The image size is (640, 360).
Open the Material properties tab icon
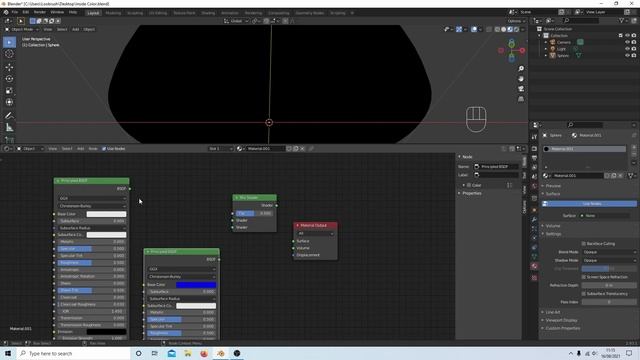534,266
